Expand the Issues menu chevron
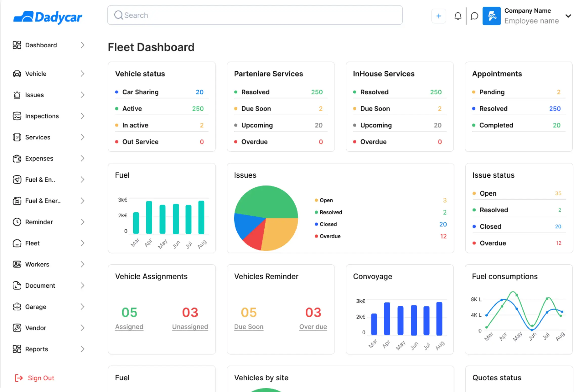This screenshot has width=583, height=392. (x=82, y=95)
